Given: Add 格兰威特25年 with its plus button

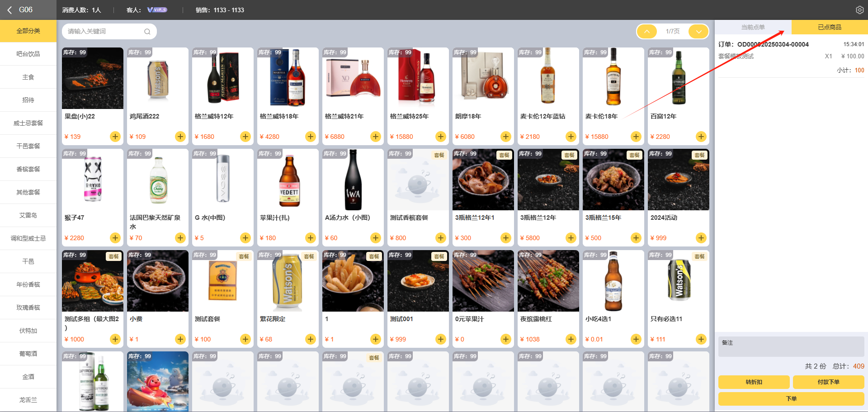Looking at the screenshot, I should tap(441, 137).
